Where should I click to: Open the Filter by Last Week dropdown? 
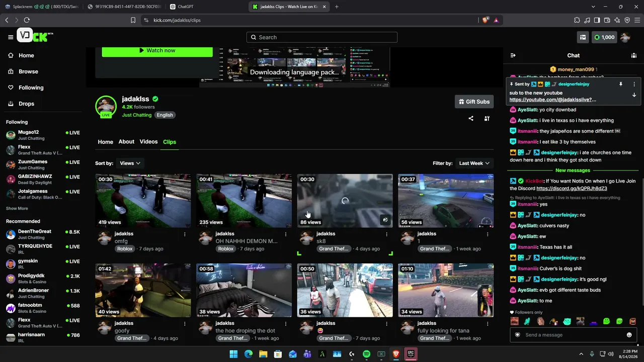[x=474, y=163]
